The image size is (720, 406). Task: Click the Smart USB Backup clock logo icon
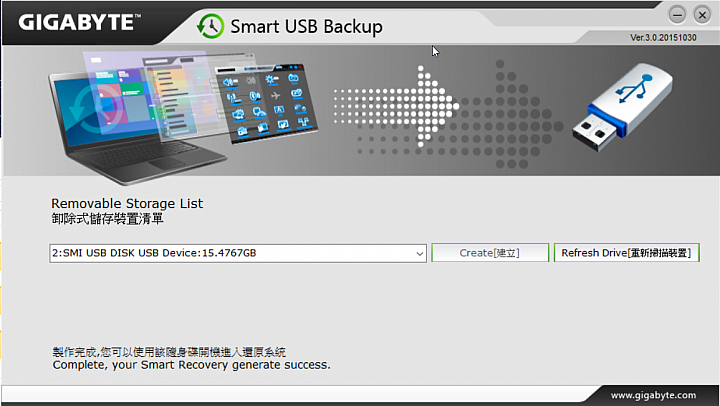coord(211,26)
